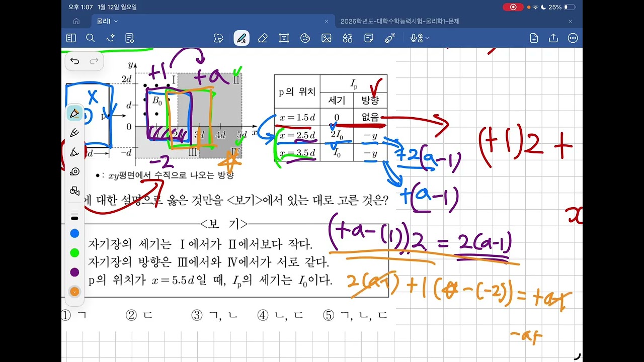Screen dimensions: 644x362
Task: Tap the table cell 없음
Action: [x=370, y=118]
